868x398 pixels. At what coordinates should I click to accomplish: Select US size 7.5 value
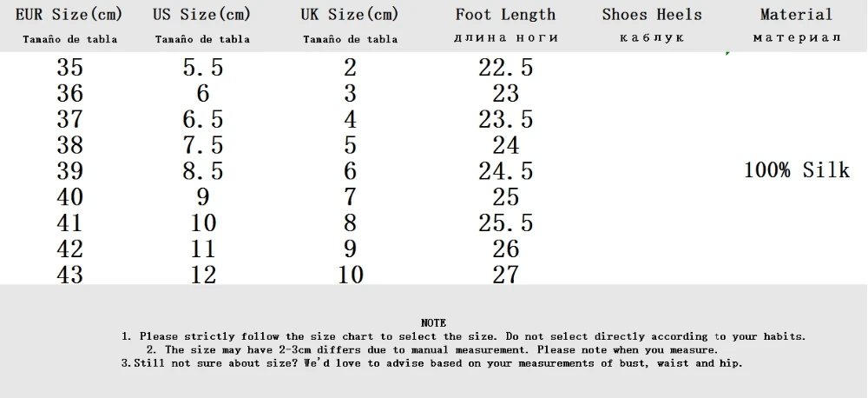(202, 145)
